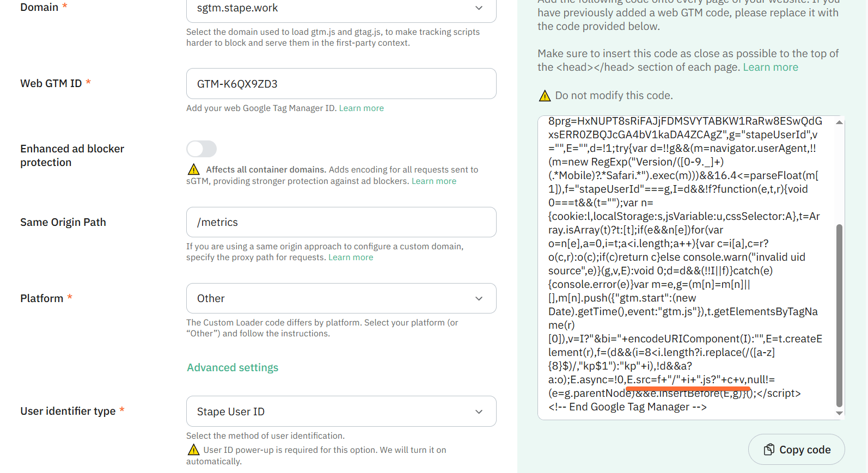Open Learn more link for proxy path

pos(351,257)
